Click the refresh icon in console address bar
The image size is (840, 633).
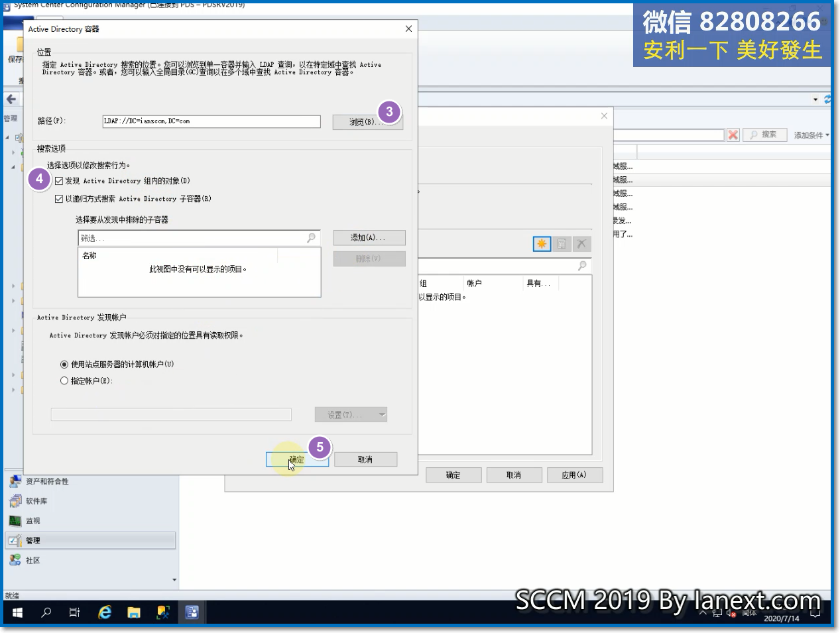pos(827,99)
